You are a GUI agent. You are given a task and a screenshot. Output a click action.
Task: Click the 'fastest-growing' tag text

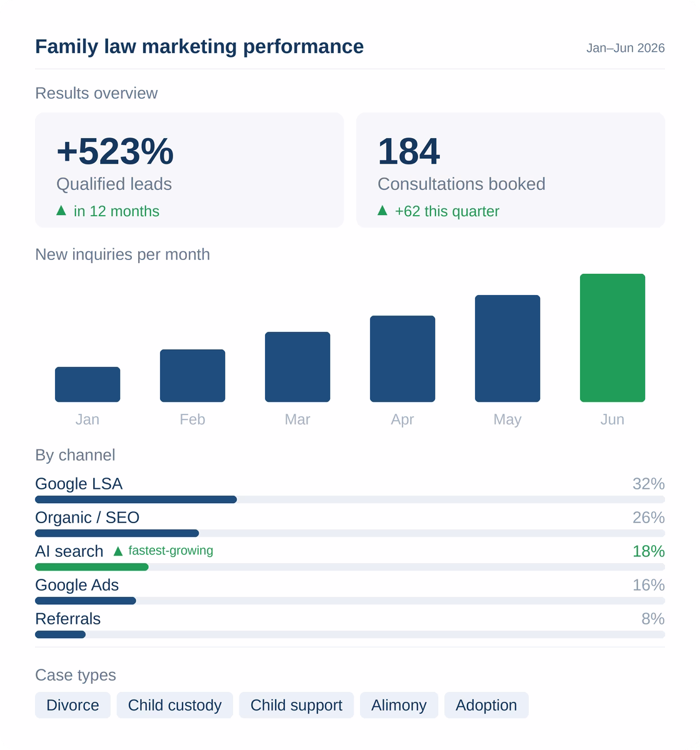[171, 551]
